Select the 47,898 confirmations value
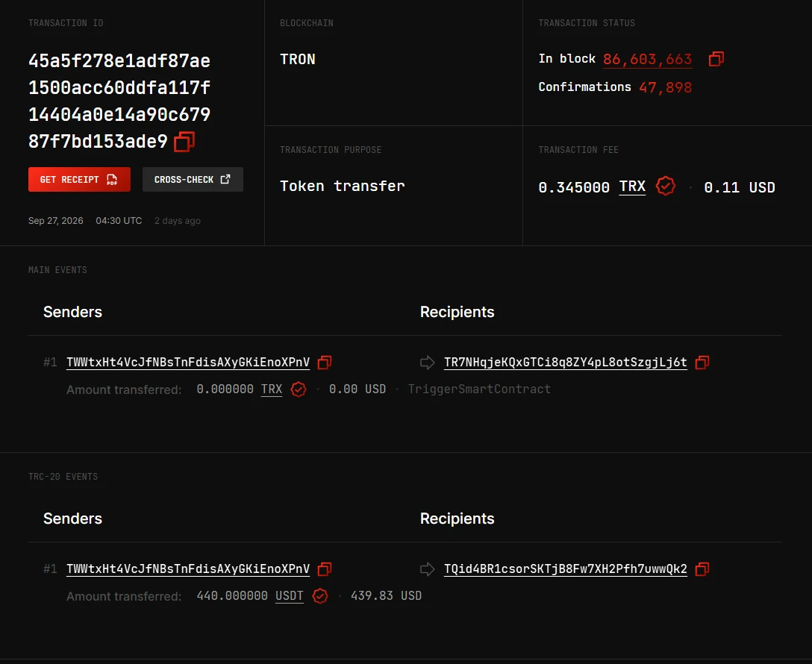The image size is (812, 664). (666, 87)
